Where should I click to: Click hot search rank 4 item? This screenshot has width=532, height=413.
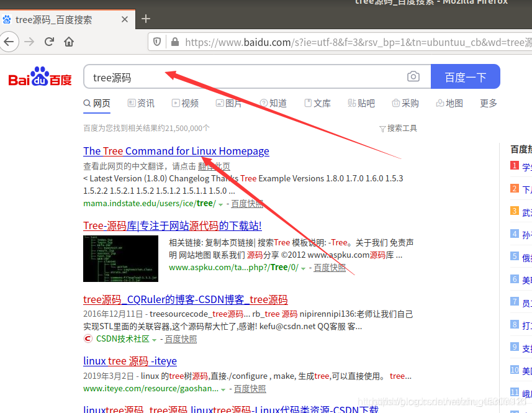click(521, 235)
